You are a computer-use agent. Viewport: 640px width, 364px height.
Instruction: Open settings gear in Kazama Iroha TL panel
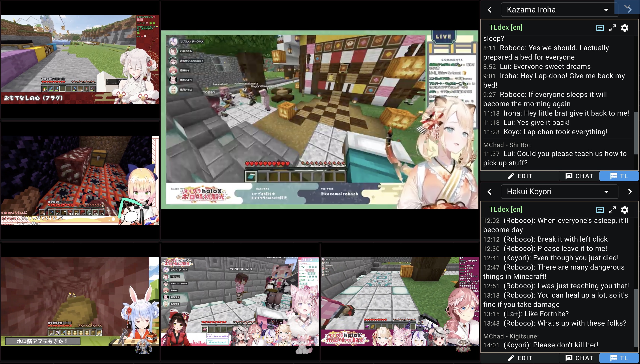pos(624,28)
